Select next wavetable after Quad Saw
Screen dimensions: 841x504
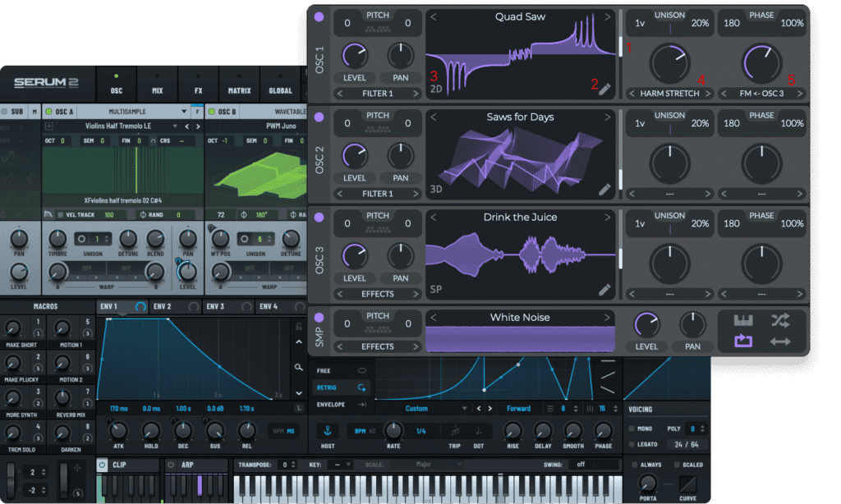click(608, 16)
